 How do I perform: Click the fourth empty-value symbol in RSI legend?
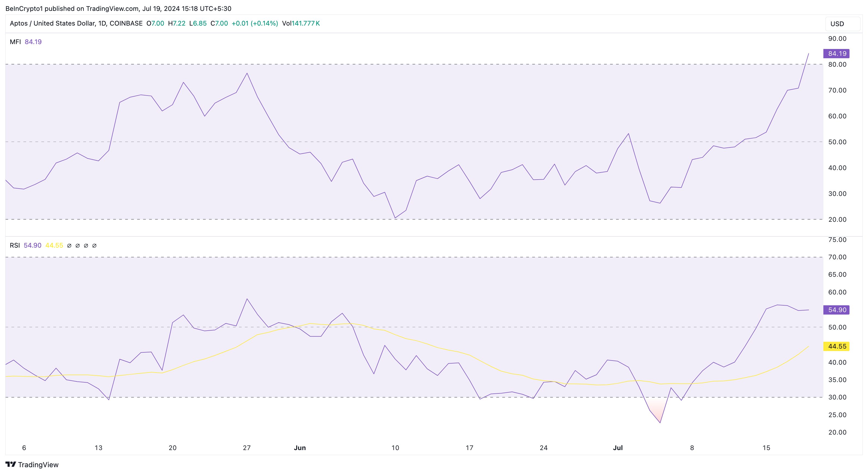pyautogui.click(x=95, y=246)
